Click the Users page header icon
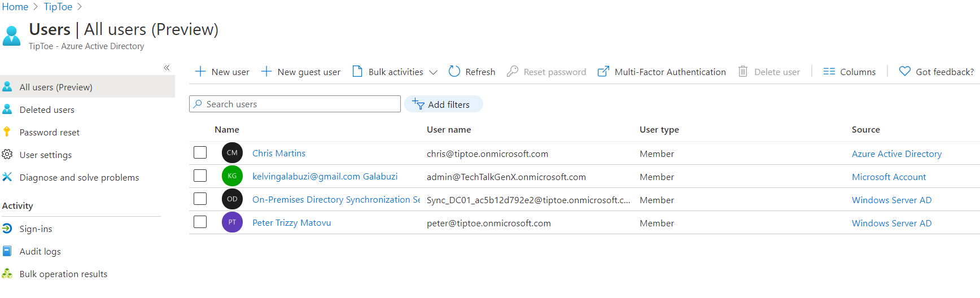The height and width of the screenshot is (298, 980). (11, 36)
